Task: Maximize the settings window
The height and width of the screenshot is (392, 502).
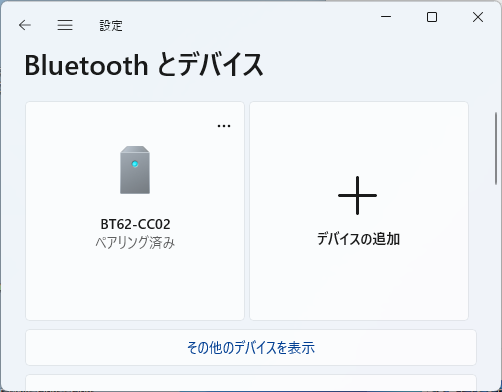Action: [x=432, y=17]
